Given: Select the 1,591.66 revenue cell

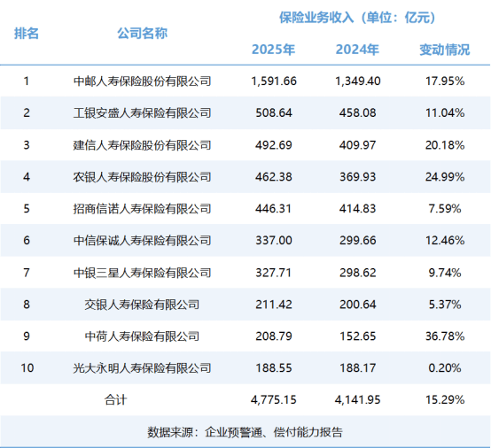Looking at the screenshot, I should pos(274,81).
